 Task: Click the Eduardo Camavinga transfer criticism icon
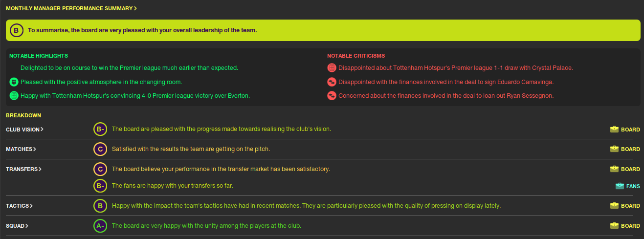tap(332, 82)
